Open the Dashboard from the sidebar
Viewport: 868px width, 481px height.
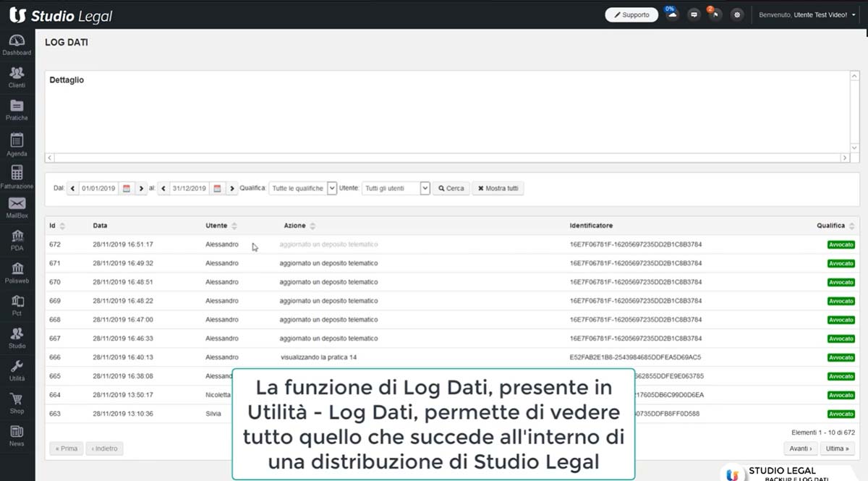coord(17,45)
